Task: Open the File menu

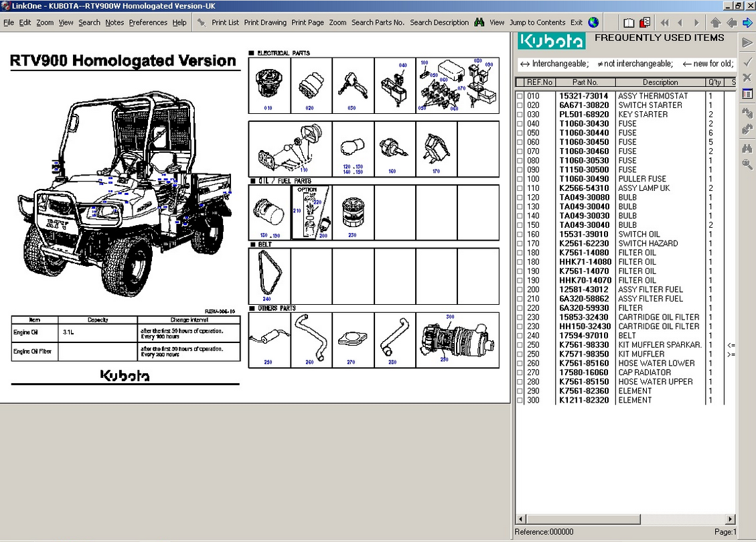Action: point(9,23)
